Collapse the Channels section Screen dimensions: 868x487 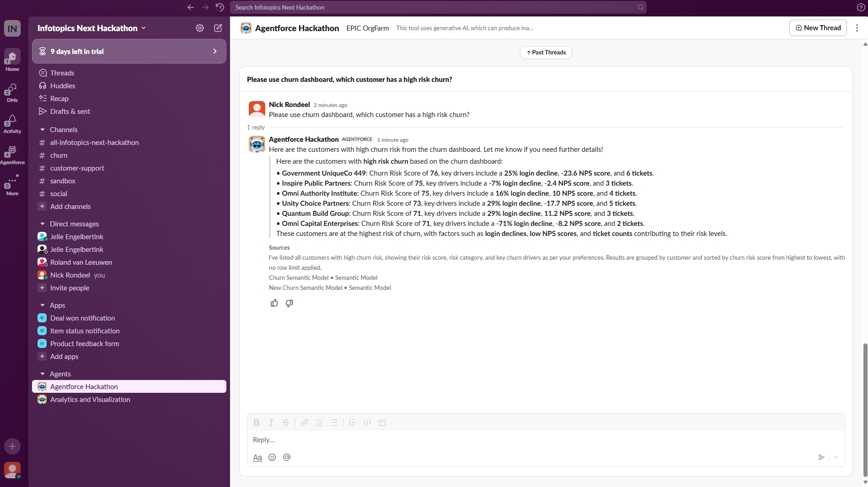43,130
